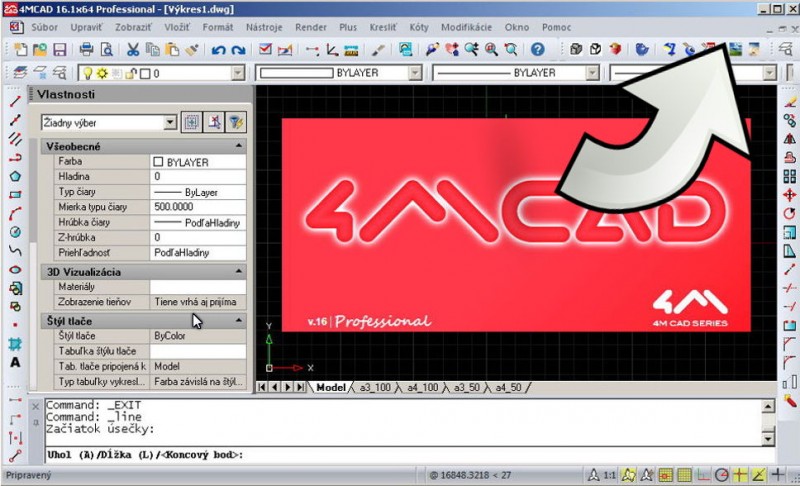This screenshot has height=486, width=800.
Task: Save the drawing with floppy disk icon
Action: tap(60, 49)
